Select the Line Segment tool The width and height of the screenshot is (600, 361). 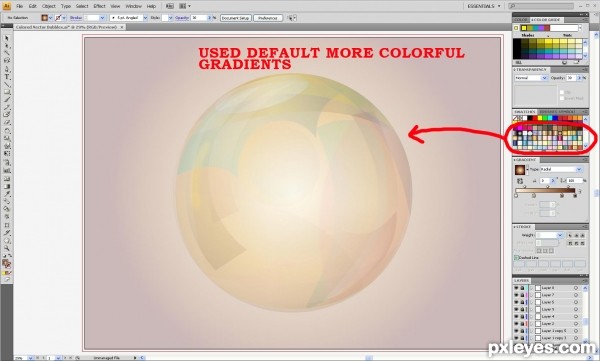tap(7, 85)
